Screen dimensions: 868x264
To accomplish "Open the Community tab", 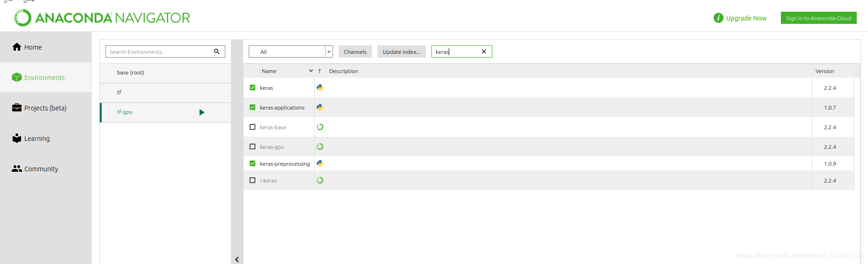I will pyautogui.click(x=46, y=169).
